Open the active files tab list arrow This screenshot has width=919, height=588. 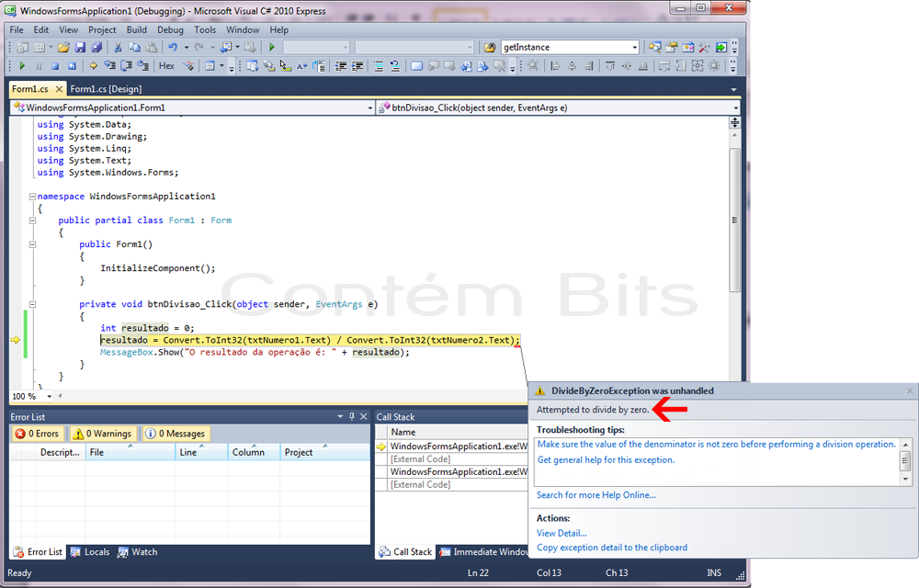733,90
